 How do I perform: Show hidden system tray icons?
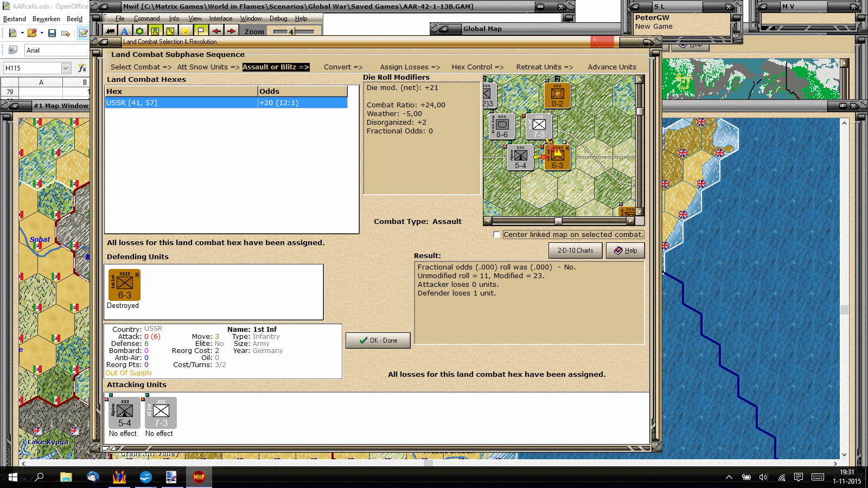[x=729, y=477]
